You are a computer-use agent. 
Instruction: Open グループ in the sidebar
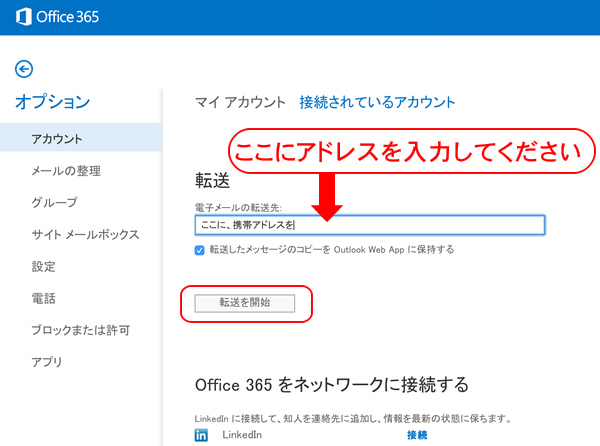coord(54,202)
